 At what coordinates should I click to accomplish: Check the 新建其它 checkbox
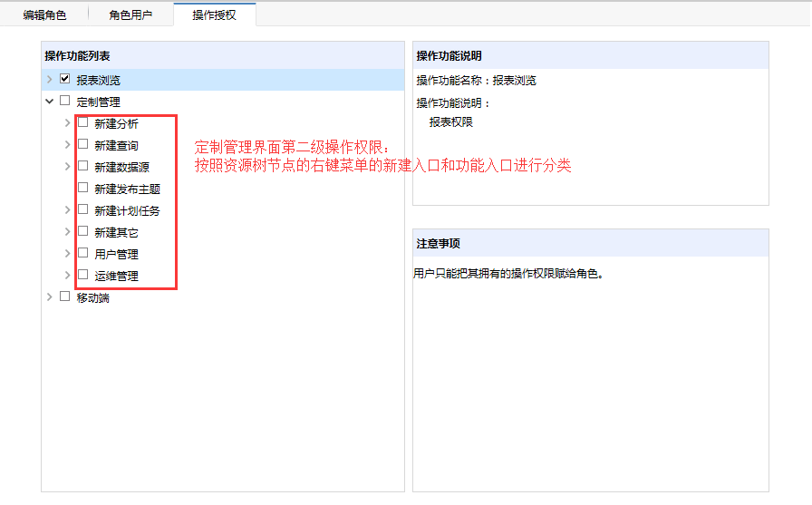coord(82,231)
